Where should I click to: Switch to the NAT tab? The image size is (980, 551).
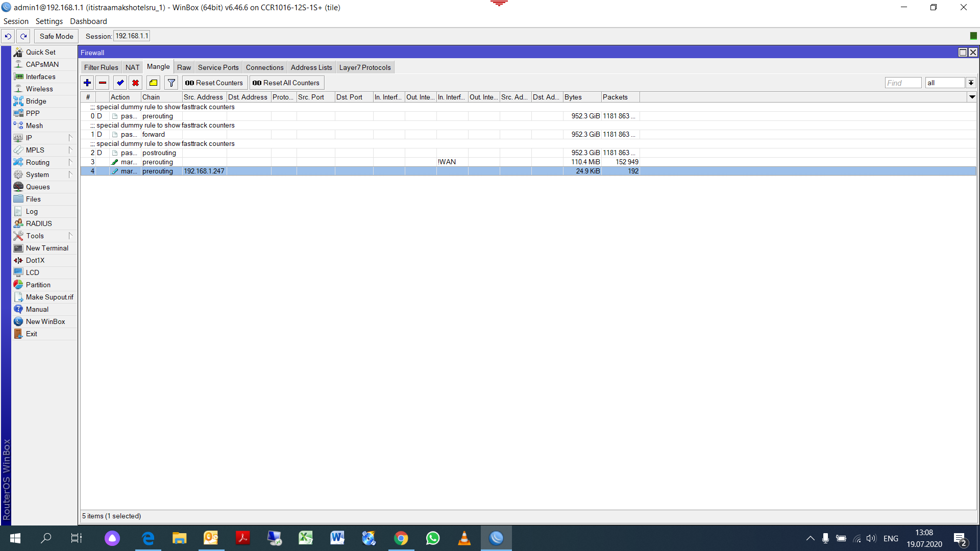tap(132, 67)
